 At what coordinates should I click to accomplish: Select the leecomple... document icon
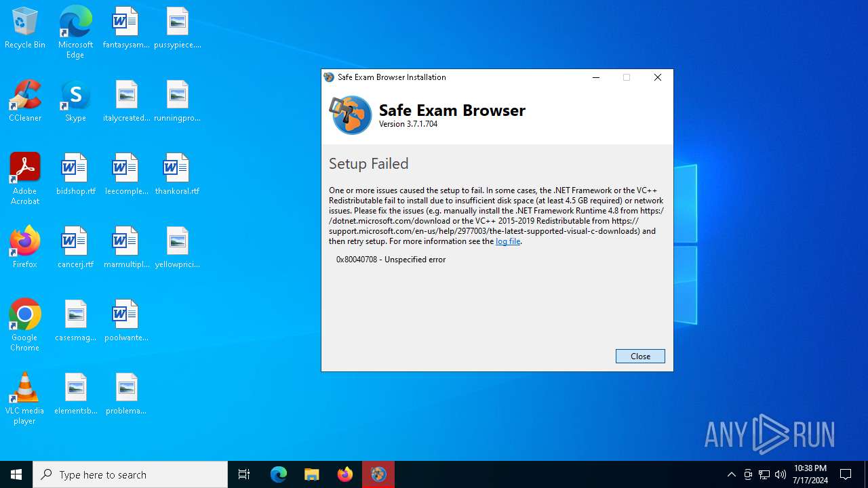(x=126, y=174)
